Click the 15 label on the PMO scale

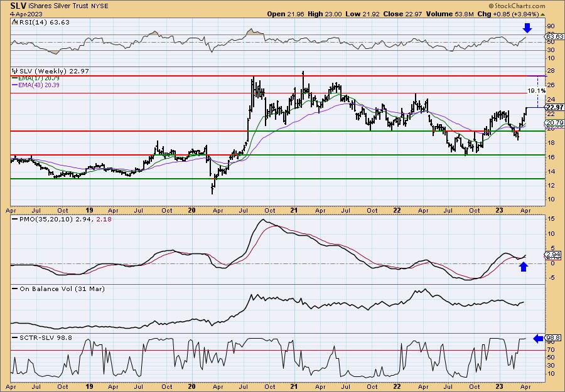point(551,219)
